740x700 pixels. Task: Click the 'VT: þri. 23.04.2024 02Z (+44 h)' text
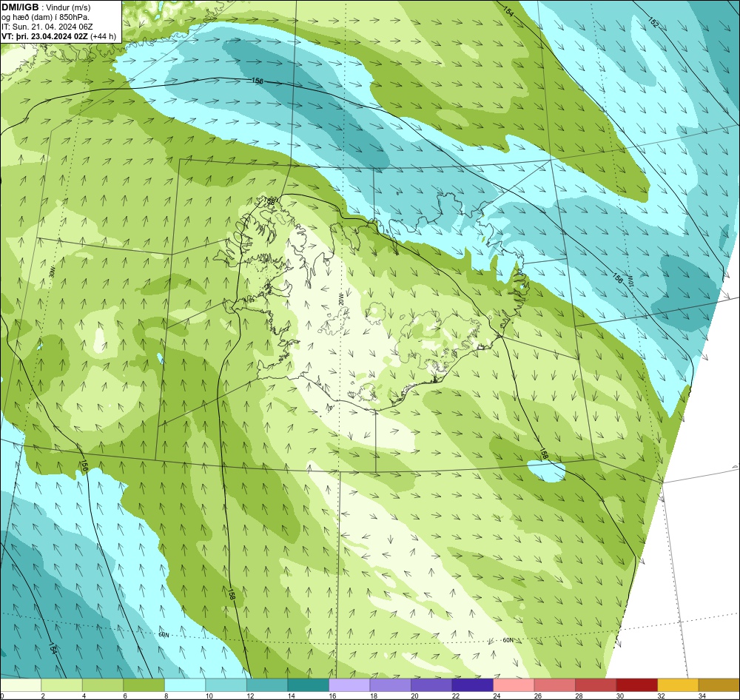tap(59, 36)
